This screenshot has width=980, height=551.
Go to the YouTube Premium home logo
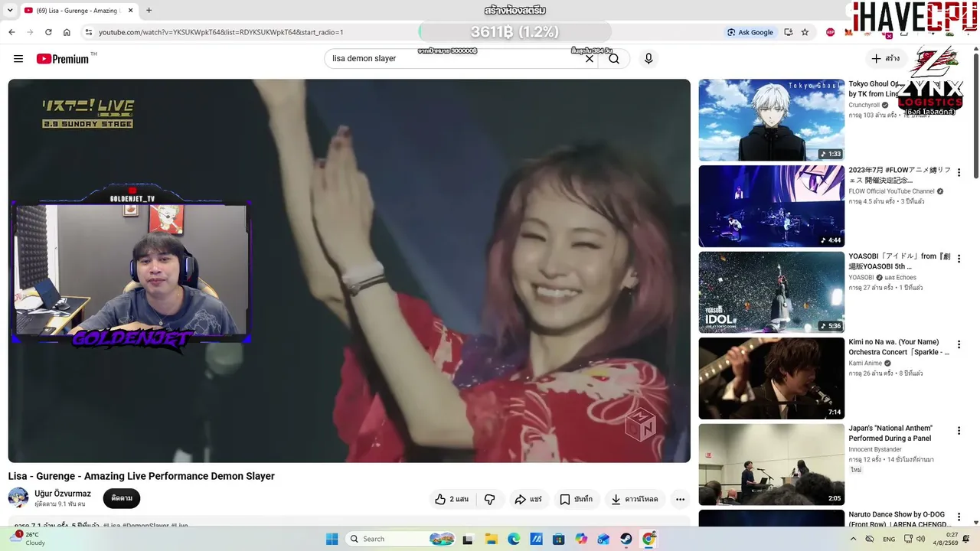tap(62, 59)
